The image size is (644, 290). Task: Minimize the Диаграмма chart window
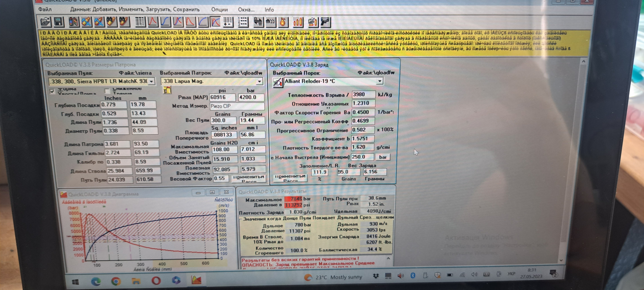pyautogui.click(x=198, y=193)
